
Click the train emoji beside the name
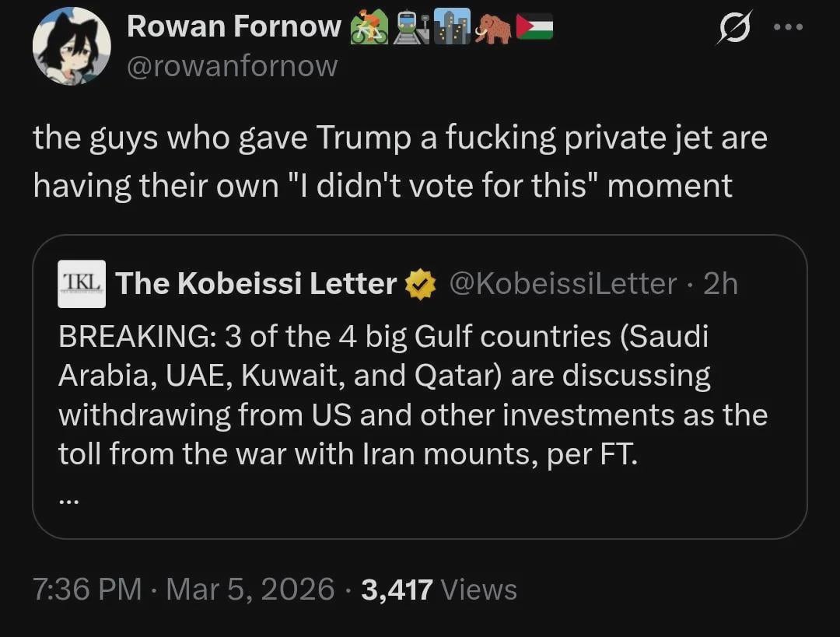[x=412, y=28]
